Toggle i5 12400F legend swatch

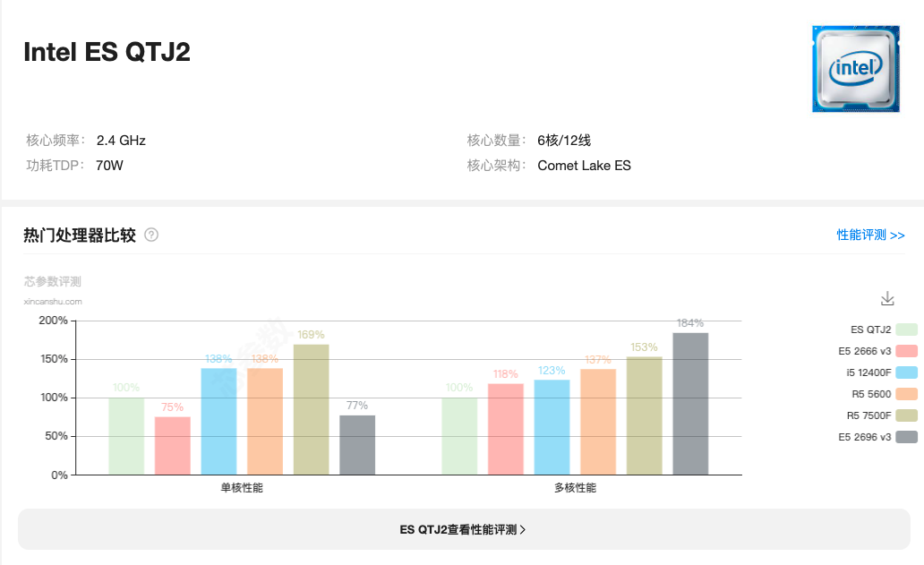click(906, 372)
